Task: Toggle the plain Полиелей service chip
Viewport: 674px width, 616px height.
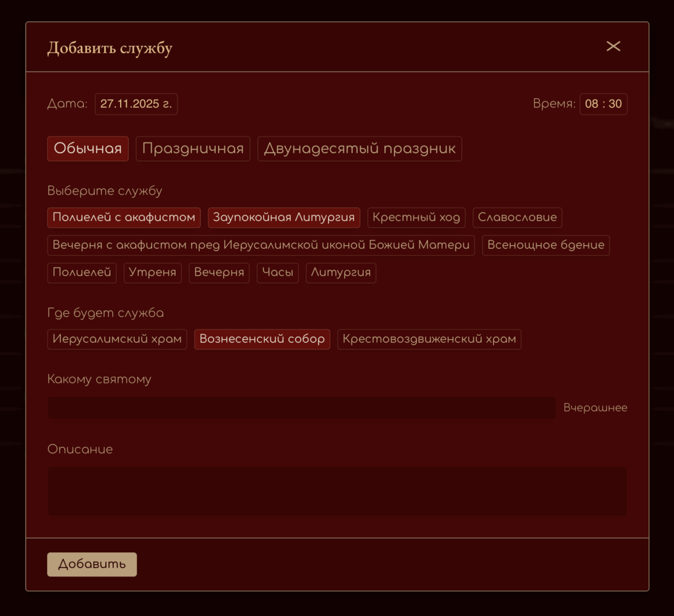Action: (x=82, y=273)
